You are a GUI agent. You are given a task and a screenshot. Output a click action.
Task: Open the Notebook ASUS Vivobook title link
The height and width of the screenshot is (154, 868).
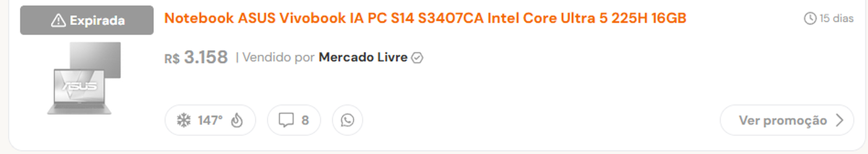425,18
